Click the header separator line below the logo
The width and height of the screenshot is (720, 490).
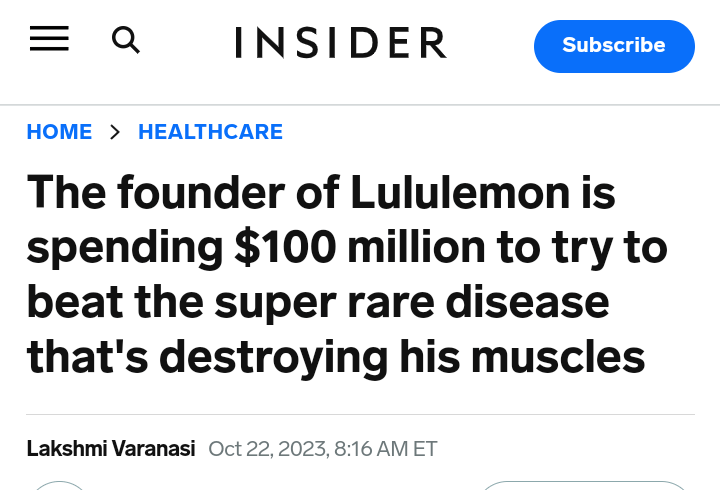click(360, 105)
